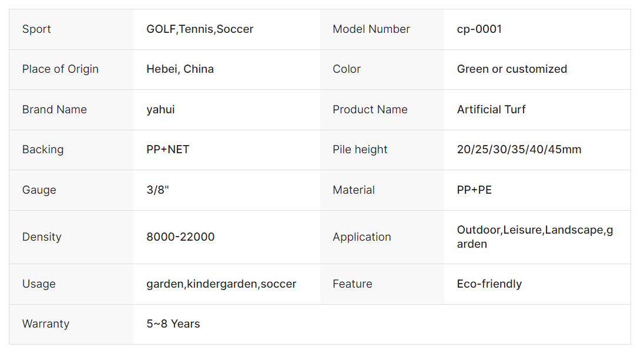Viewport: 644px width, 354px height.
Task: Select the GOLF,Tennis,Soccer value
Action: 200,29
